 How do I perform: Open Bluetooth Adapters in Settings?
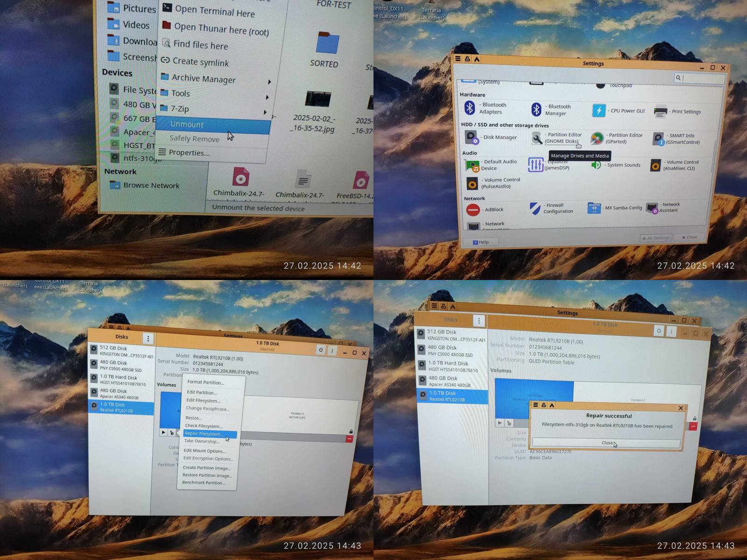[x=486, y=108]
